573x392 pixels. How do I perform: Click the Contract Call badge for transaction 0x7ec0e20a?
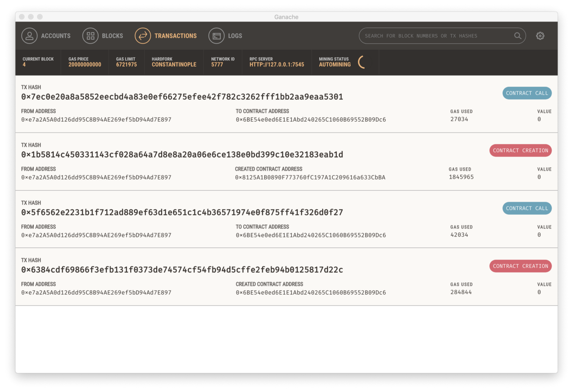(x=527, y=93)
